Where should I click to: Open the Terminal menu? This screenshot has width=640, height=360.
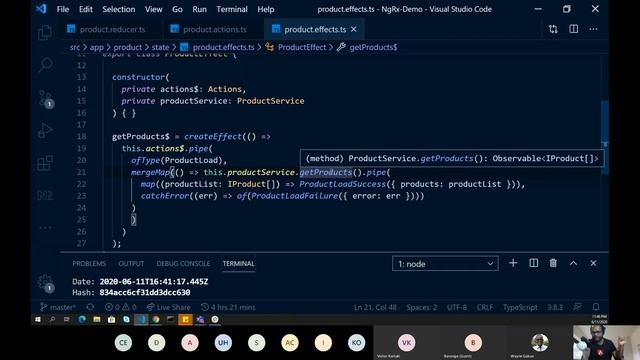click(x=232, y=9)
